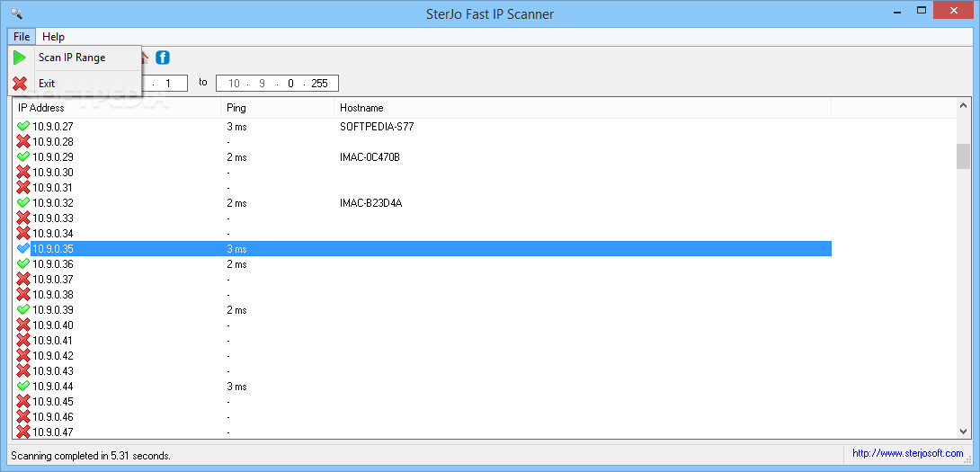Viewport: 980px width, 472px height.
Task: Select row 10.9.0.36
Action: [x=423, y=263]
